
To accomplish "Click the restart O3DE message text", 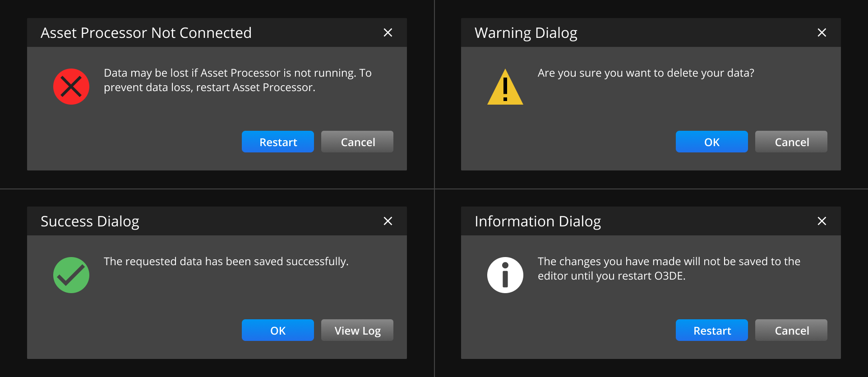I will (669, 268).
